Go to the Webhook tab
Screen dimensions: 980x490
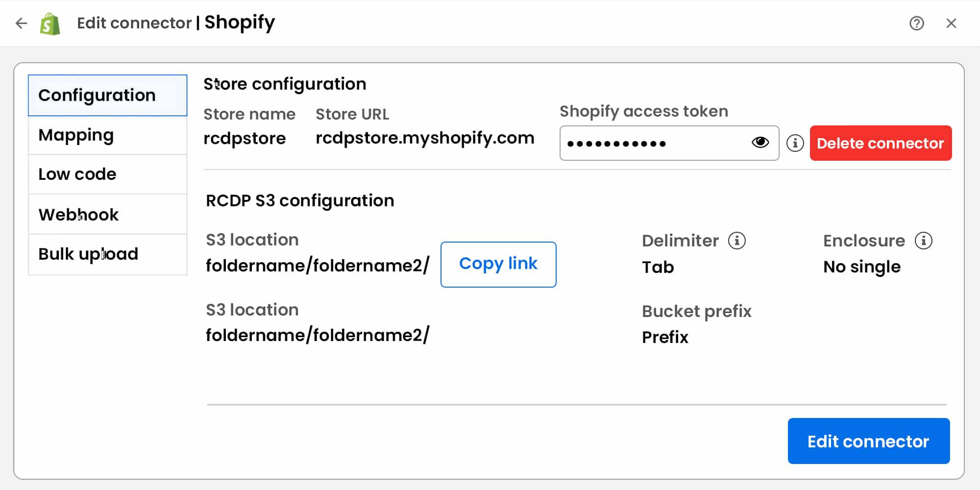(x=107, y=215)
